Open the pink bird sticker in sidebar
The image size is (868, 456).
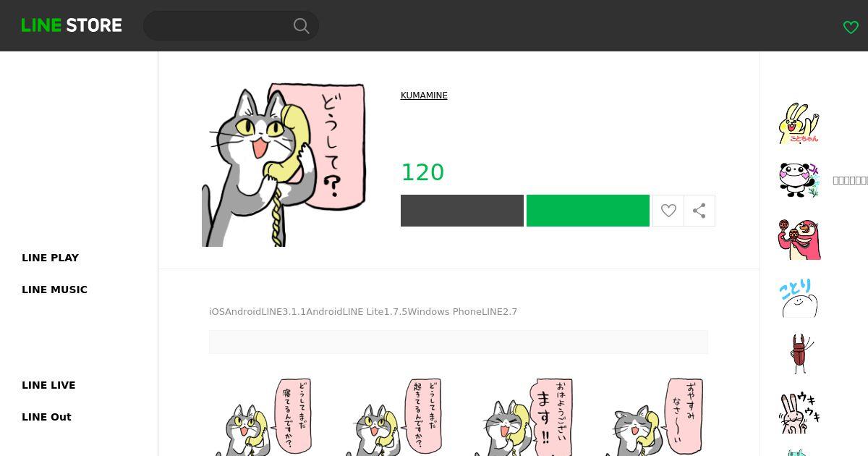click(x=799, y=239)
